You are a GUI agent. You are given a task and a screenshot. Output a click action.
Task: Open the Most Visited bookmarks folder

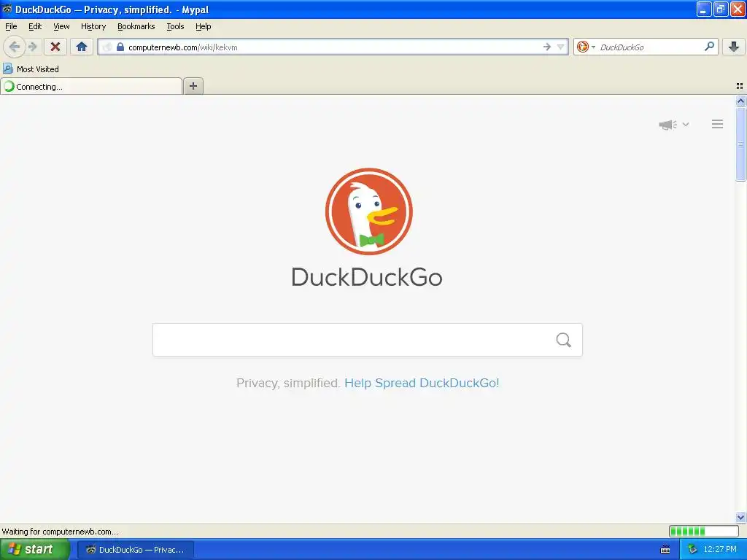point(31,69)
